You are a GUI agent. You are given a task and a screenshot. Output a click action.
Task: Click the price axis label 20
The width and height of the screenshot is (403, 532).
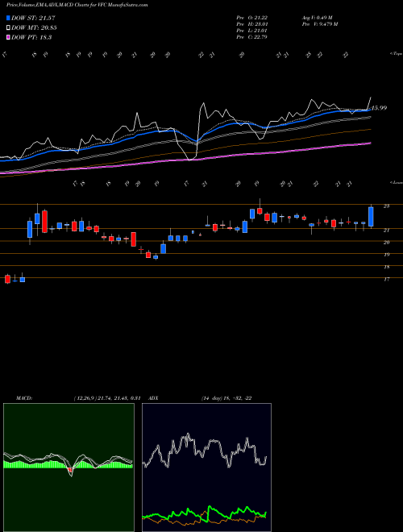[x=386, y=243]
